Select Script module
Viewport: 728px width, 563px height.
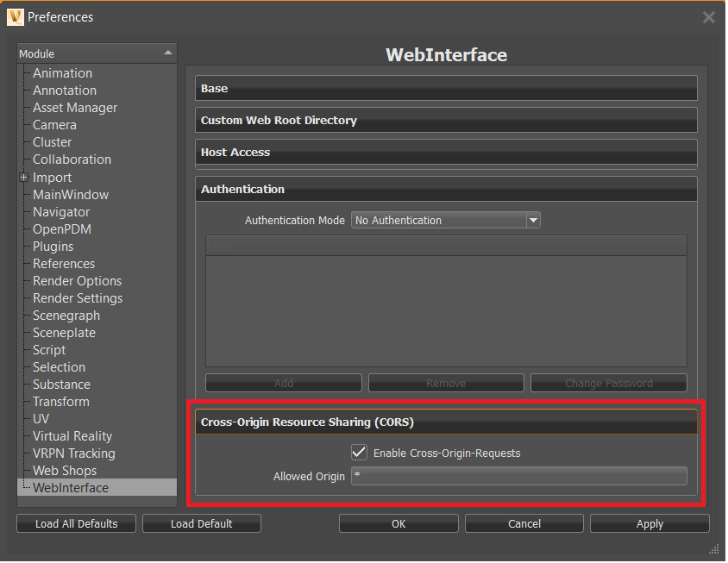[49, 350]
